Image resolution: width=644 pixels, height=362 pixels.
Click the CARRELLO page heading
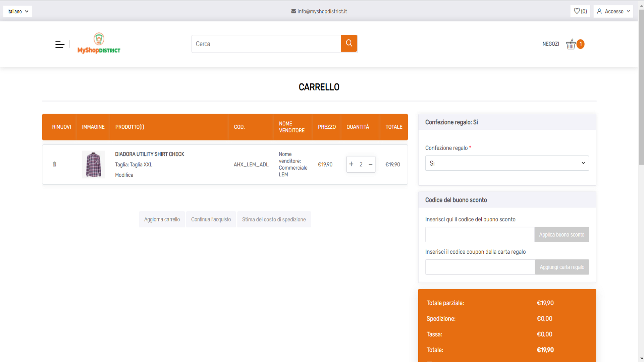pyautogui.click(x=319, y=87)
